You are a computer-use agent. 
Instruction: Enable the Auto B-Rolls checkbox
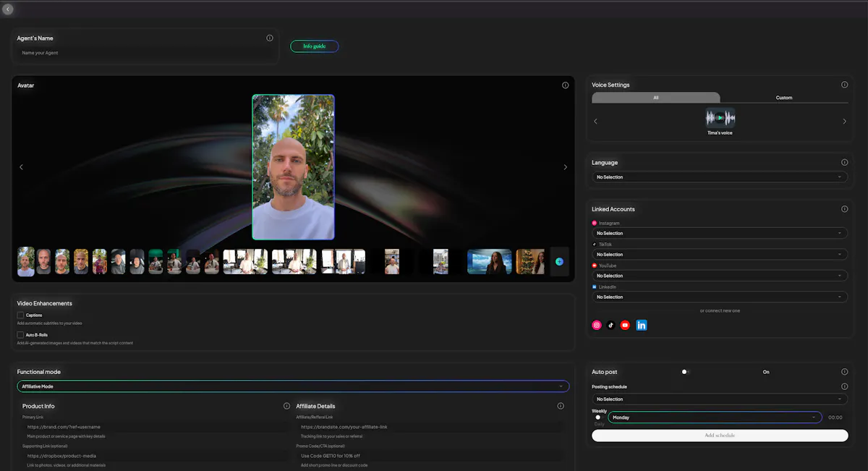(21, 335)
